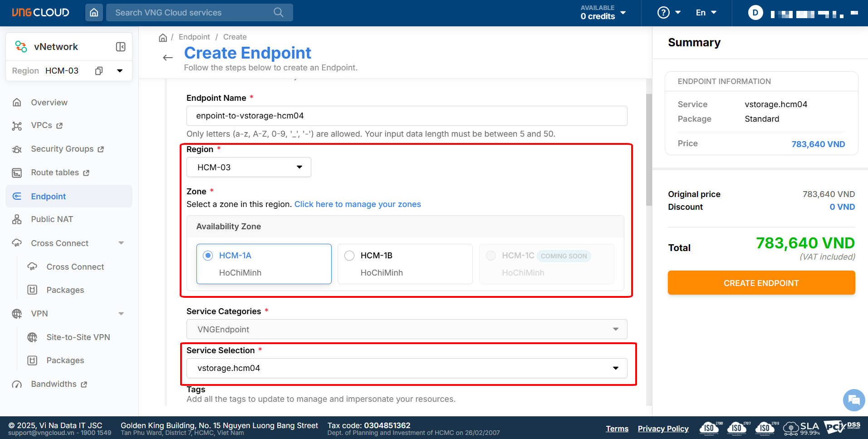
Task: Open the help question mark icon
Action: (x=663, y=13)
